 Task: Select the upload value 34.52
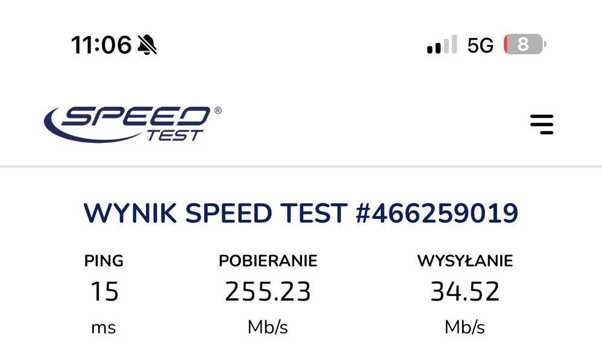click(465, 292)
